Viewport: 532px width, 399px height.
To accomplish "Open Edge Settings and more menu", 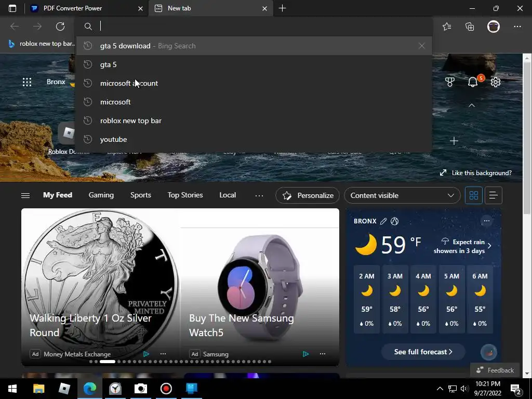I will (517, 26).
